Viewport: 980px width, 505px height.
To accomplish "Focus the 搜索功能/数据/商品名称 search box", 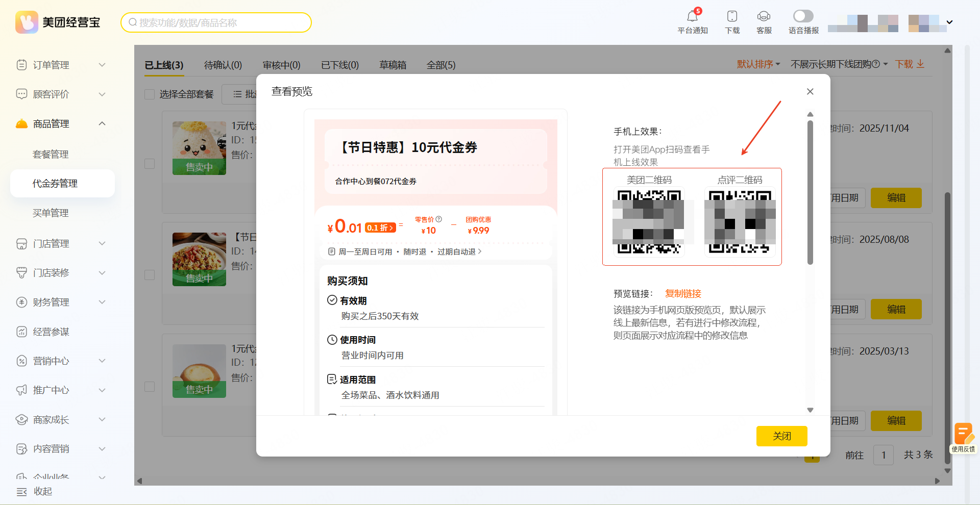I will (216, 22).
